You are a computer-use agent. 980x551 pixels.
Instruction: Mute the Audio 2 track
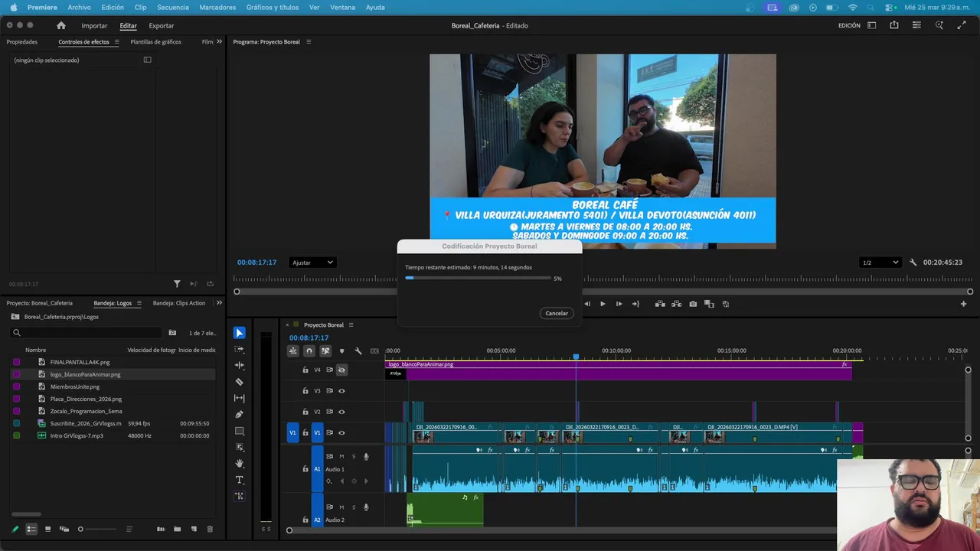(341, 507)
